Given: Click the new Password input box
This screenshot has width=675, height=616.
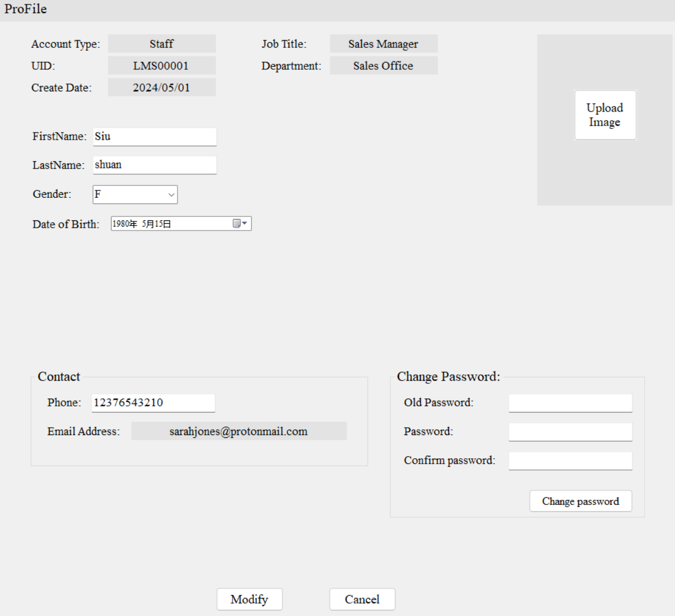Looking at the screenshot, I should coord(570,431).
